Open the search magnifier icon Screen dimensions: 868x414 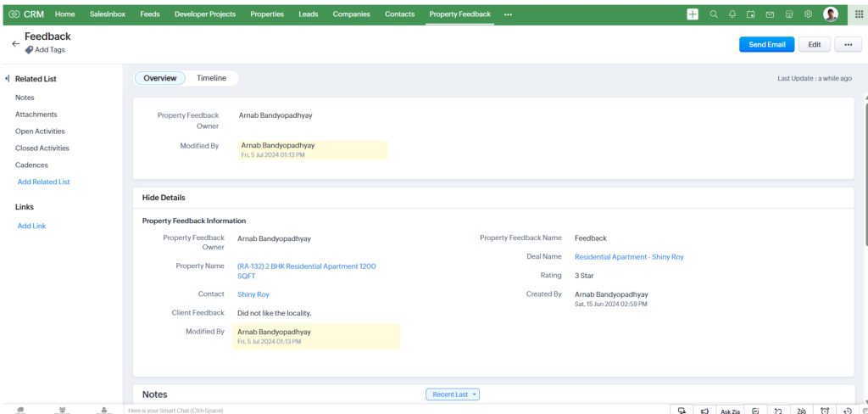click(713, 14)
